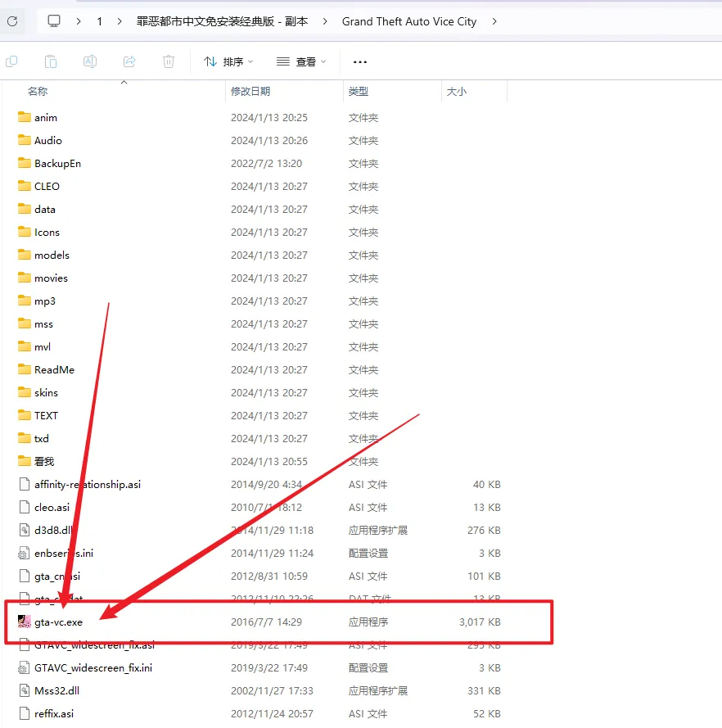Click the Share toolbar icon

pos(129,61)
